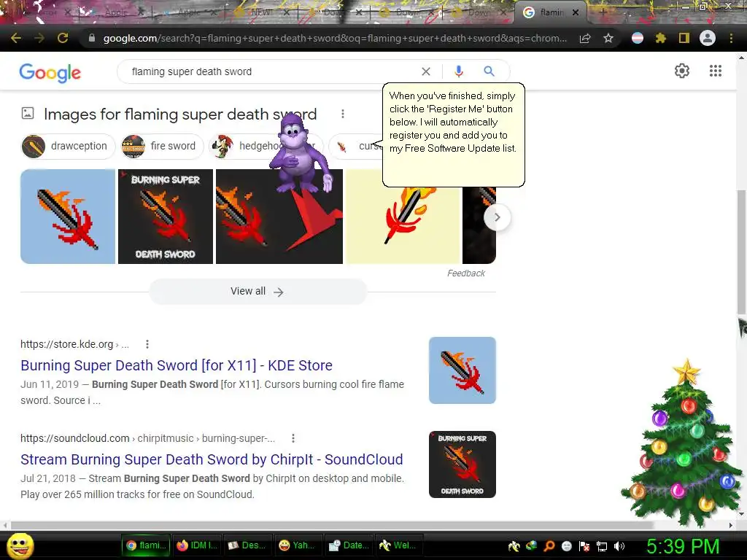Clear the Google search box text
This screenshot has width=747, height=560.
(426, 71)
